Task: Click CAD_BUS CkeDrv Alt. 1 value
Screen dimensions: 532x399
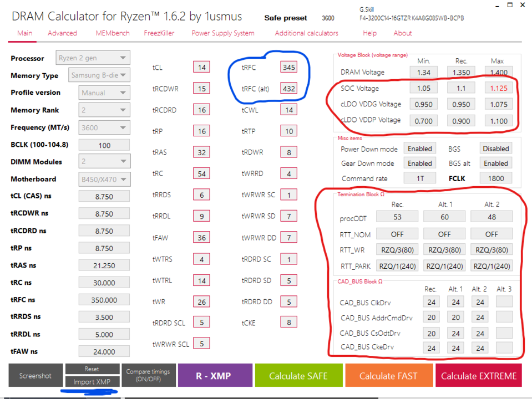Action: coord(455,348)
